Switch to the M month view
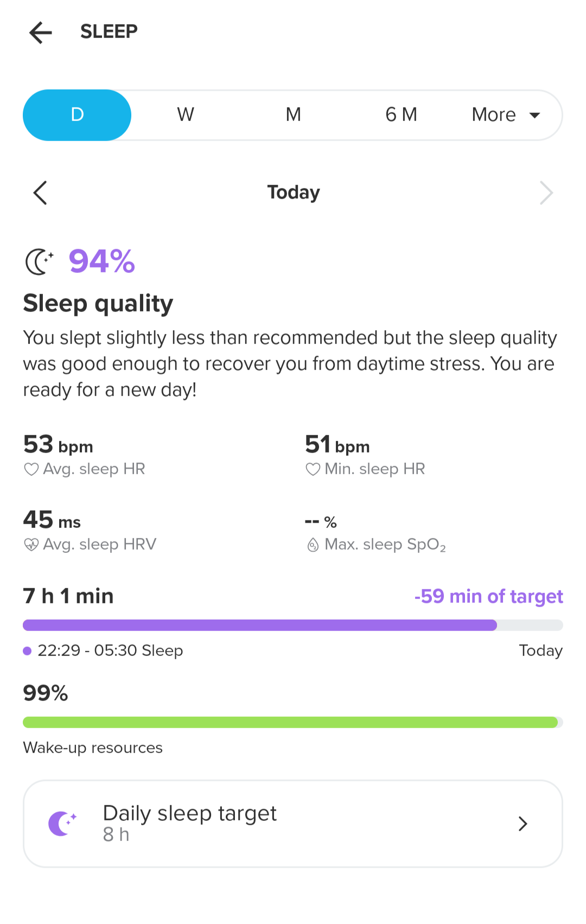 click(294, 115)
